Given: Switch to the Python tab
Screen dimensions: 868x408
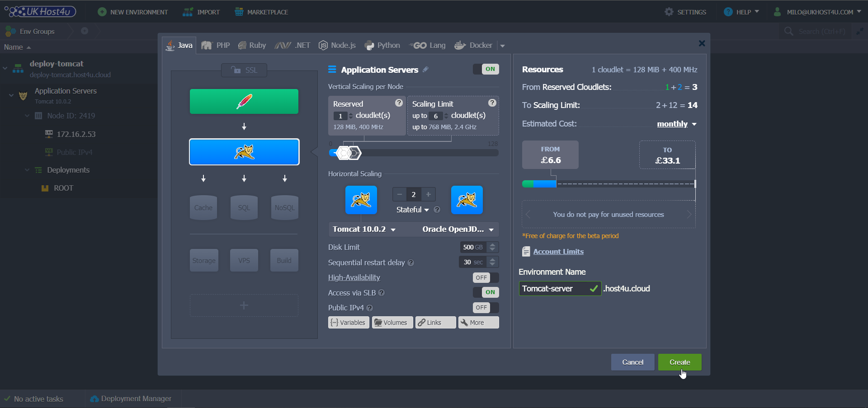Looking at the screenshot, I should 382,45.
